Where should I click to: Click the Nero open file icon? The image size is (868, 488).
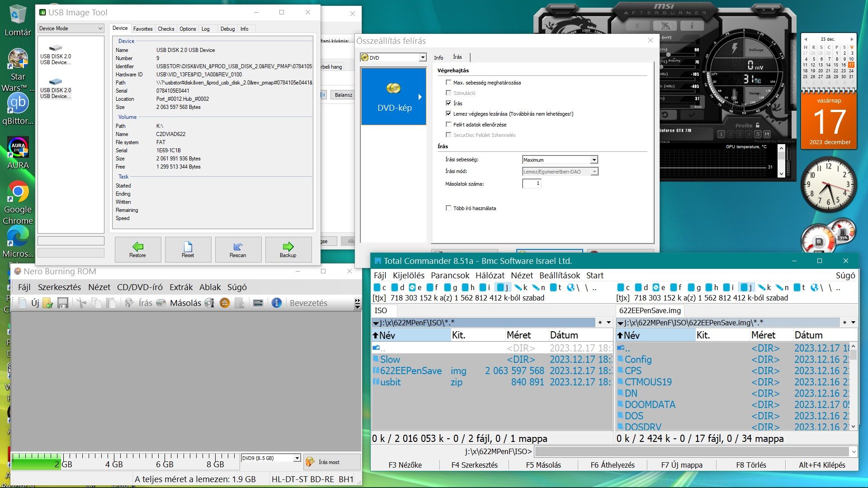coord(47,303)
